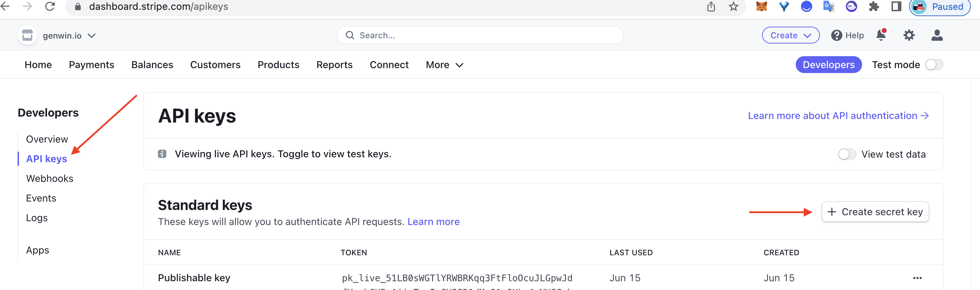Viewport: 980px width, 290px height.
Task: Open the purple chat-face extension icon
Action: pos(852,6)
